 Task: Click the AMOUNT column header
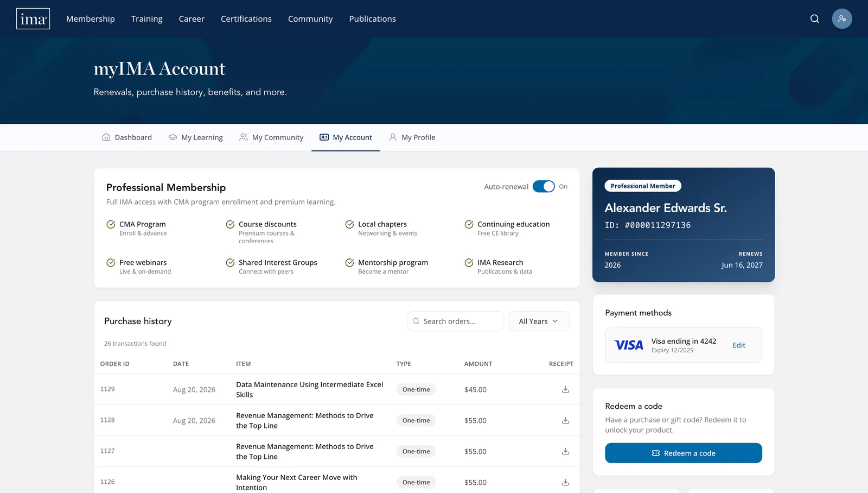[x=478, y=364]
